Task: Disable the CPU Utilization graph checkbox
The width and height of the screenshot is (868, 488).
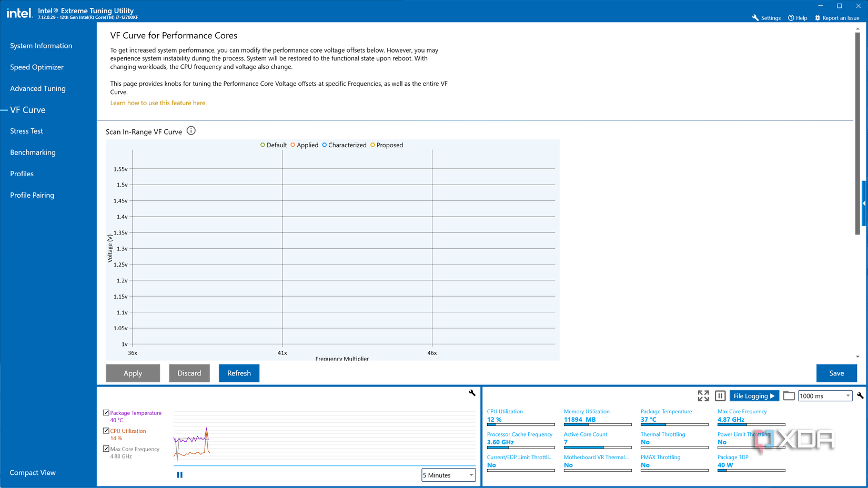Action: [105, 431]
